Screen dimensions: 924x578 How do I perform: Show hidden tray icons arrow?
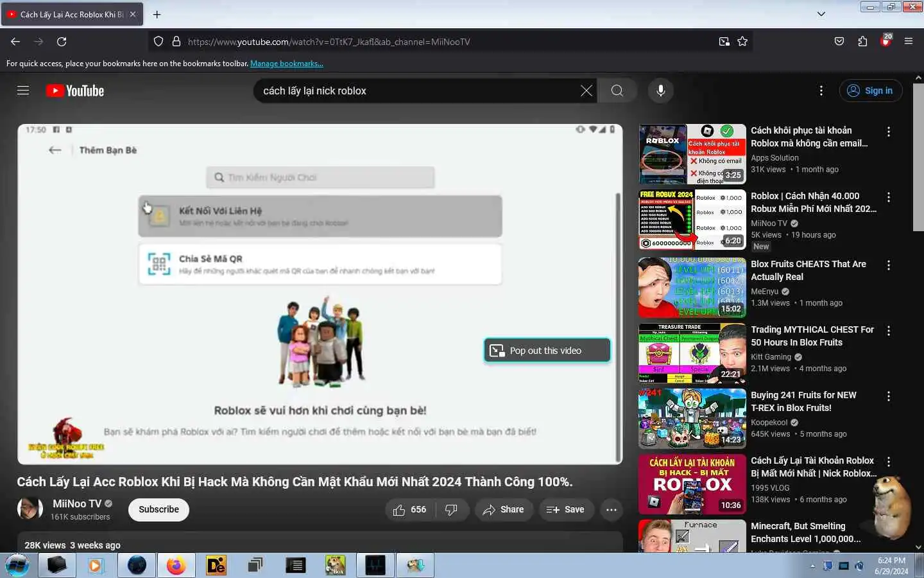812,566
